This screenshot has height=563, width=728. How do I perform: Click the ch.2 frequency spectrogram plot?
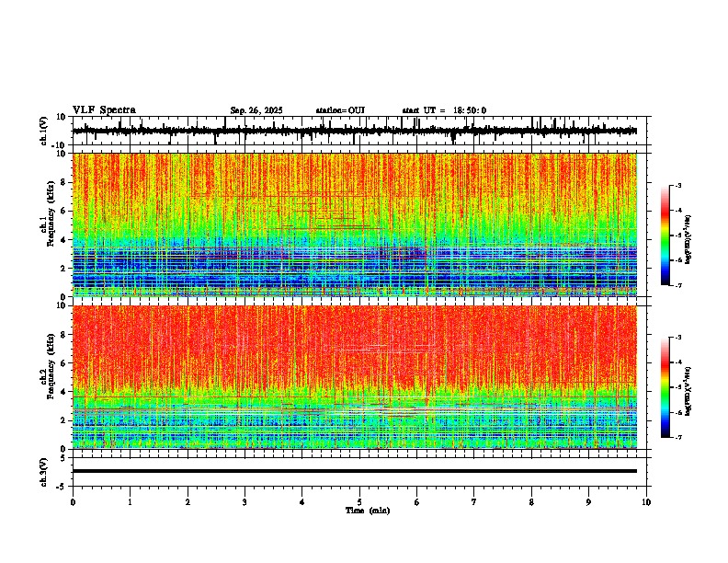pos(355,377)
